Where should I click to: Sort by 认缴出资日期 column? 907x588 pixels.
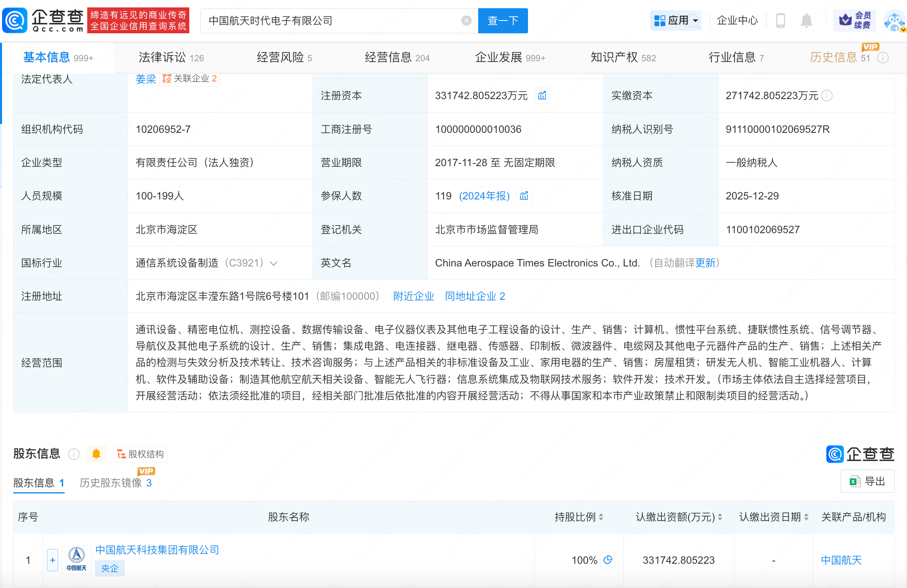[x=806, y=517]
